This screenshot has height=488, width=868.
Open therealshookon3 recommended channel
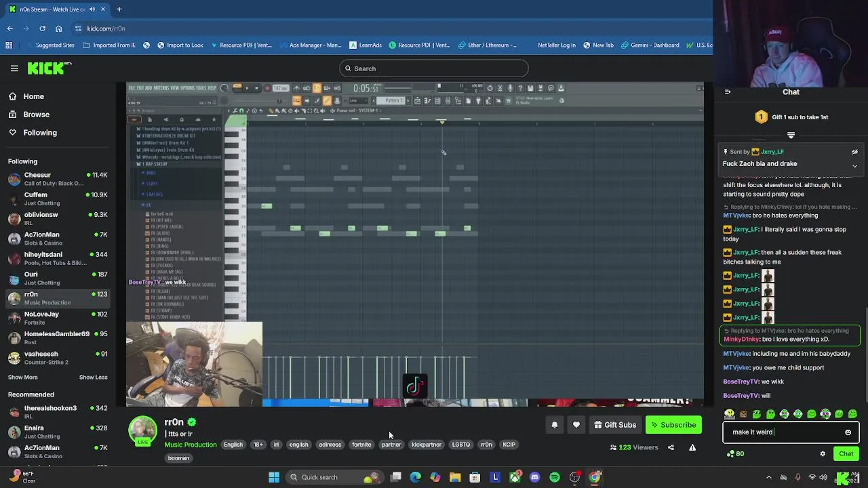tap(58, 412)
